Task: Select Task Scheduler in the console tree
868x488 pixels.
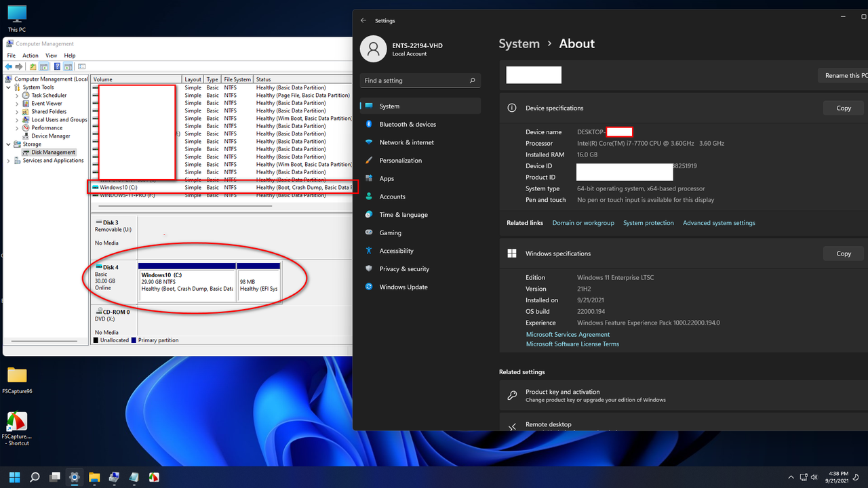Action: (x=49, y=96)
